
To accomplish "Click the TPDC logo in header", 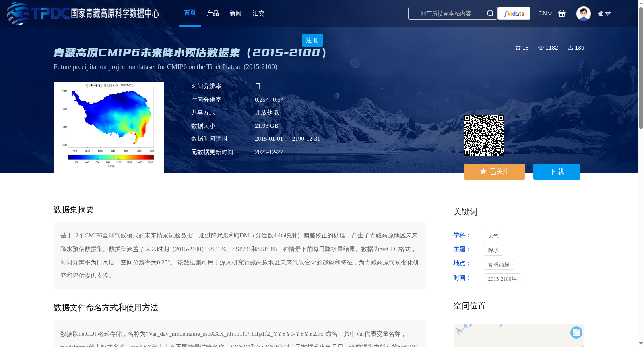I will point(83,13).
